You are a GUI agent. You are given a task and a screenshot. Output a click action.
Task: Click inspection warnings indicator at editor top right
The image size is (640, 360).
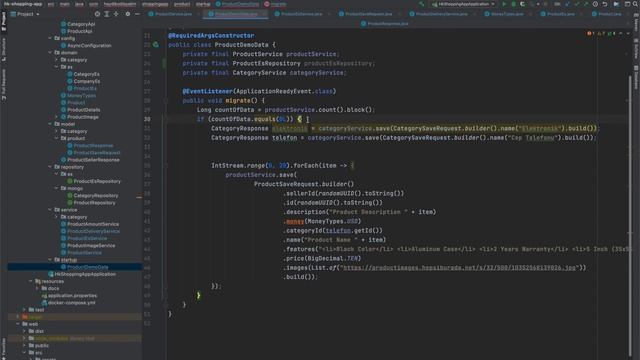pyautogui.click(x=602, y=33)
